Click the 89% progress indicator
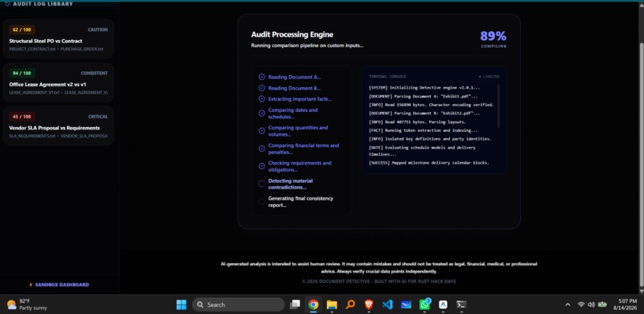The image size is (644, 314). click(493, 36)
